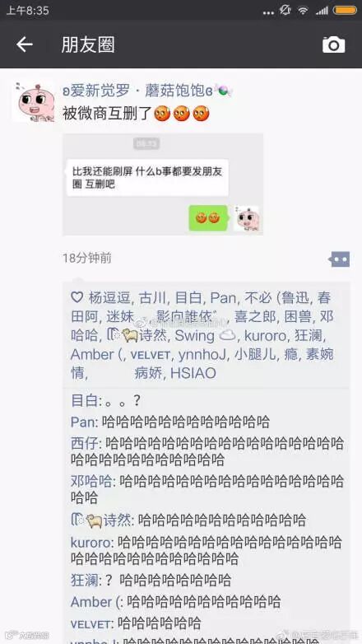Open the camera icon to post
Screen dimensions: 362x644
coord(333,44)
